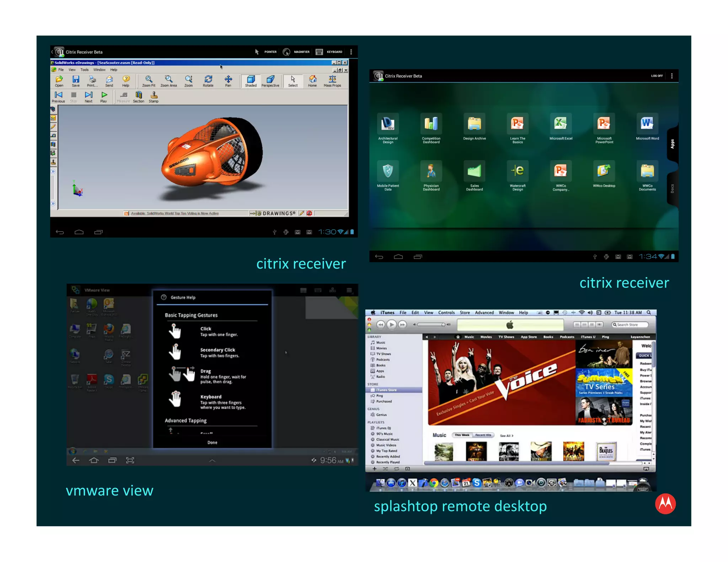Open Microsoft Word in Citrix Receiver
The image size is (728, 562).
[647, 127]
